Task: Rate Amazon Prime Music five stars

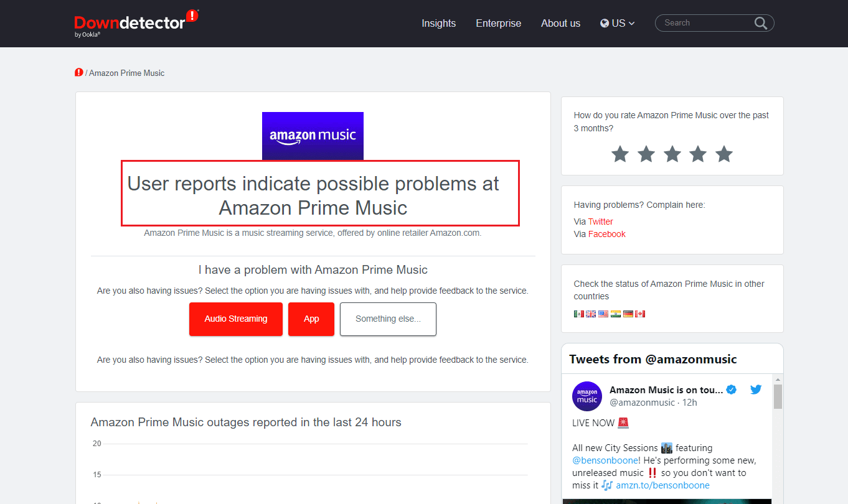Action: [x=724, y=154]
